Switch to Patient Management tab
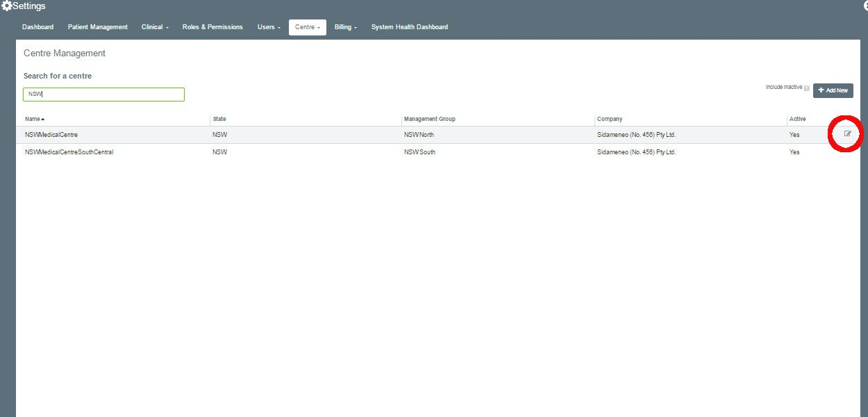868x417 pixels. point(98,27)
